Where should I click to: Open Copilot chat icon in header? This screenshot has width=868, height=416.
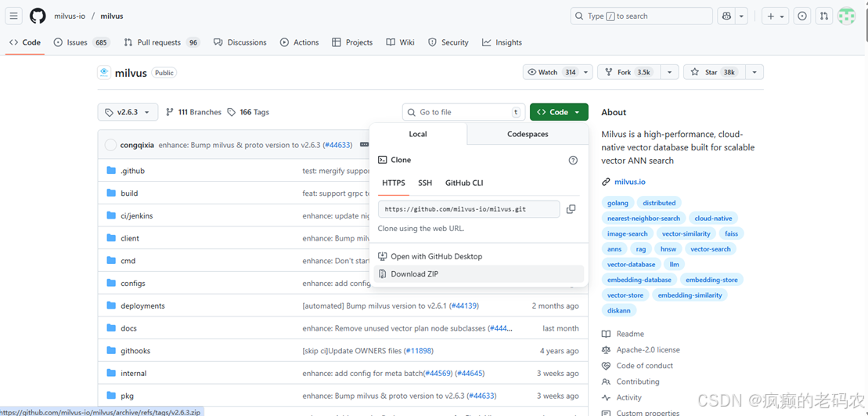(x=726, y=16)
